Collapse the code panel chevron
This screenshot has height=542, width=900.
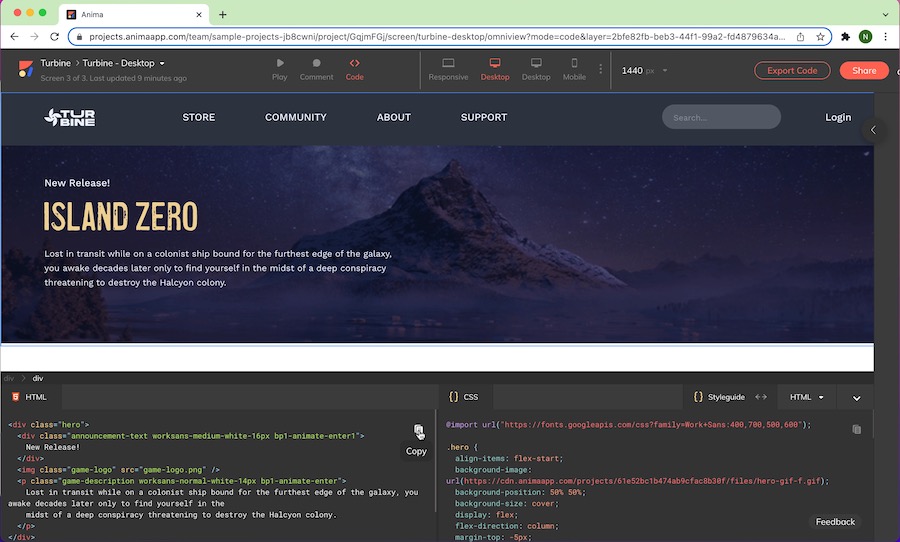pyautogui.click(x=856, y=398)
